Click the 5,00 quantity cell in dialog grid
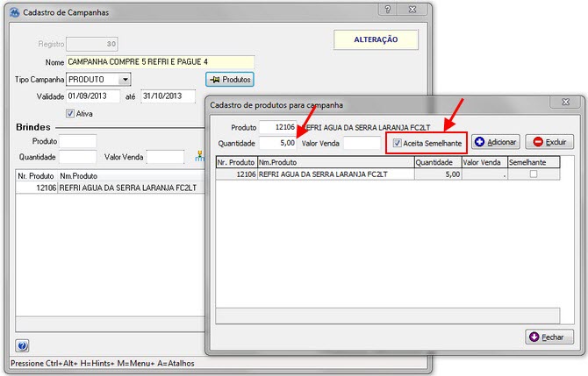The height and width of the screenshot is (376, 588). [x=438, y=174]
